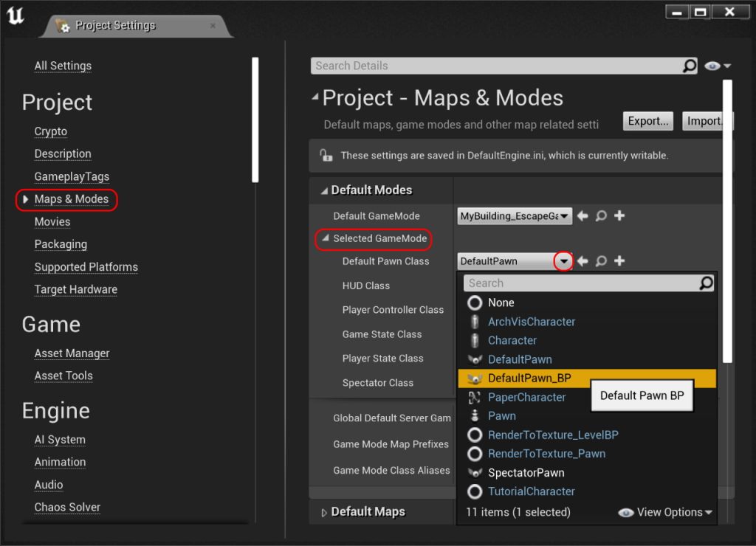Click the ArchVisCharacter class icon in list
756x546 pixels.
[475, 322]
